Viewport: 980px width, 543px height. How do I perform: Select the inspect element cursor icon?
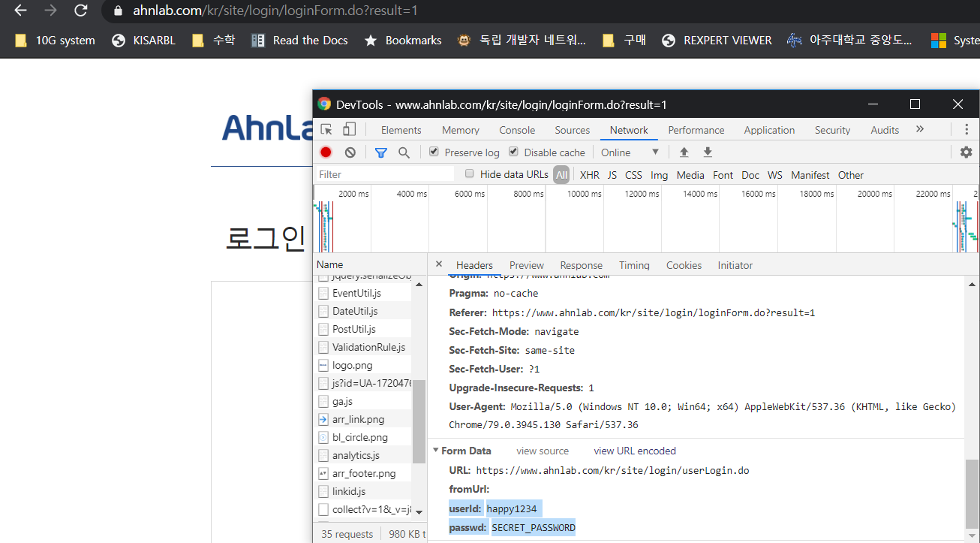(326, 129)
